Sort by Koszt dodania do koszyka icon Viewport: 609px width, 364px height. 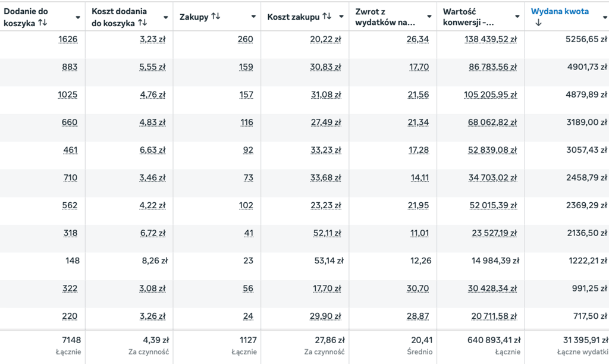click(x=142, y=23)
